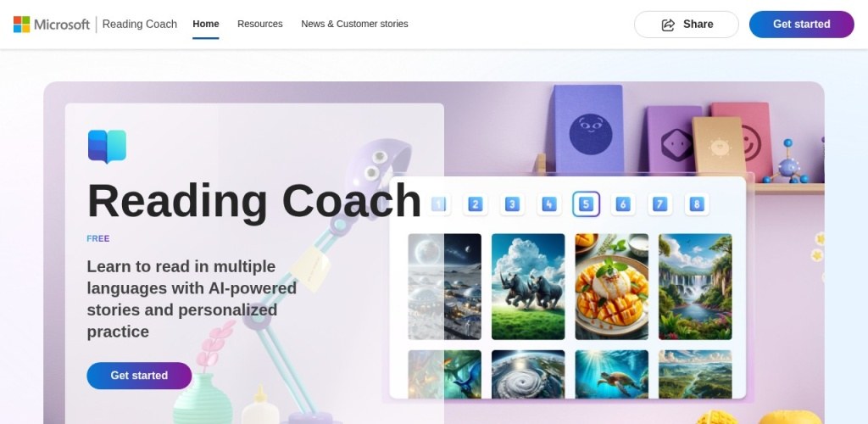Open the waterfall jungle story thumbnail
The image size is (868, 424).
pos(695,287)
